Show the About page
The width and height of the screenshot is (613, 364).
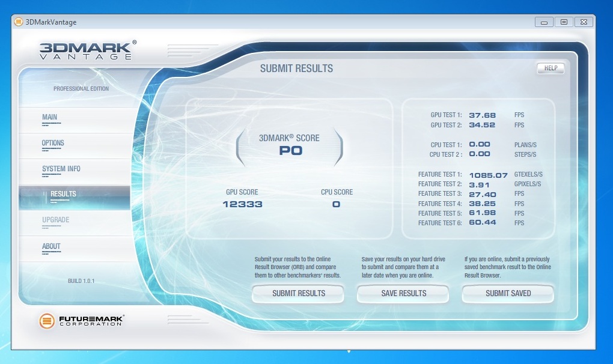coord(51,246)
